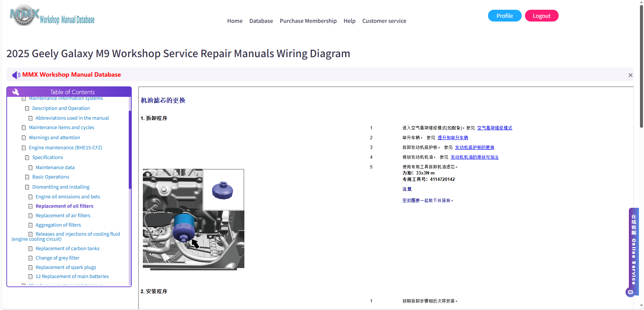Open Engine oil emissions and bets

[68, 197]
